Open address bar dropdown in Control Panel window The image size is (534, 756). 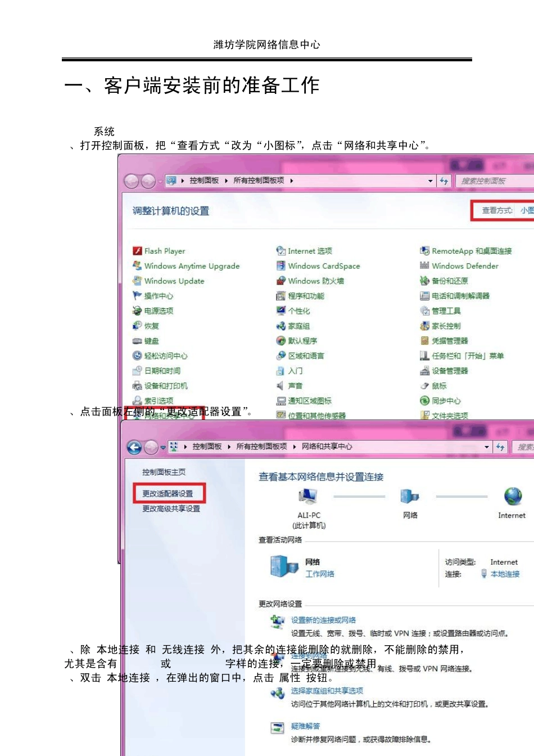(x=431, y=181)
